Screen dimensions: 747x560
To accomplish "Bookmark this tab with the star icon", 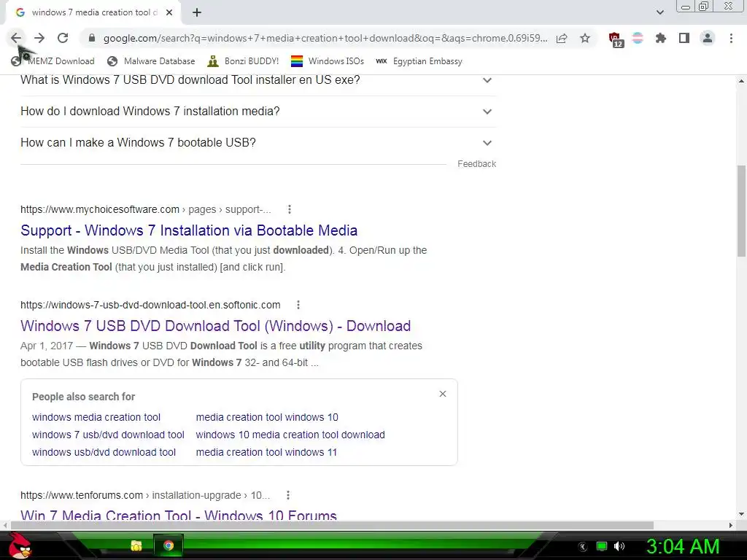I will click(x=585, y=38).
